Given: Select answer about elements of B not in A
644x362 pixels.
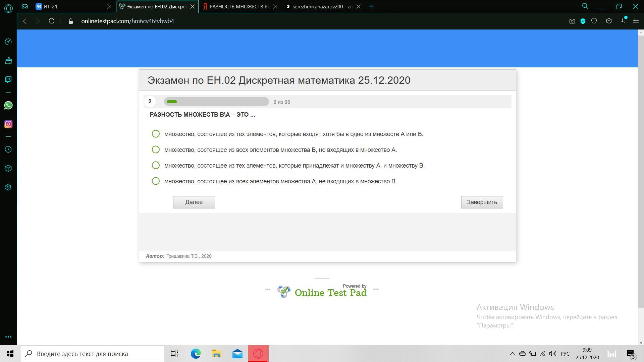Looking at the screenshot, I should pos(156,150).
